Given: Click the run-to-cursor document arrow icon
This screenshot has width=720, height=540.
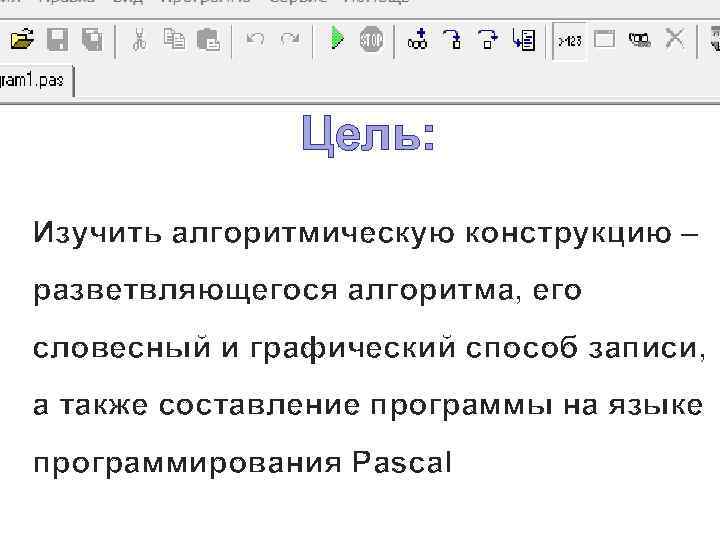Looking at the screenshot, I should [523, 39].
